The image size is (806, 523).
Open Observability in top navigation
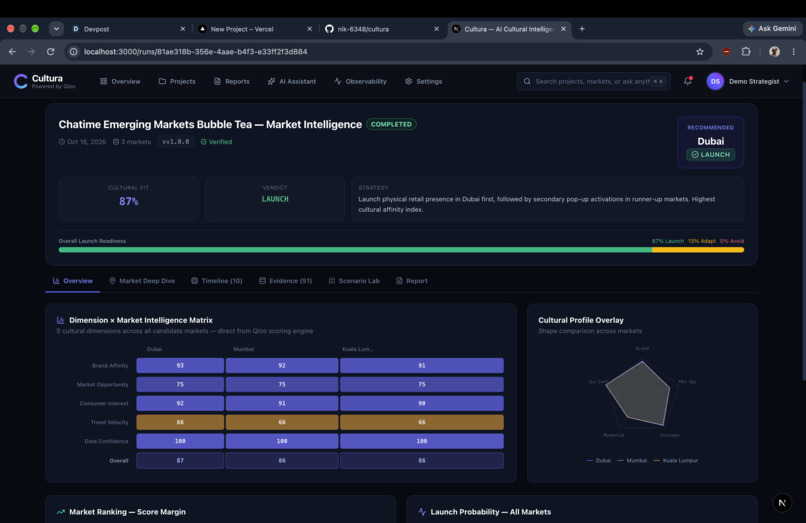[360, 81]
